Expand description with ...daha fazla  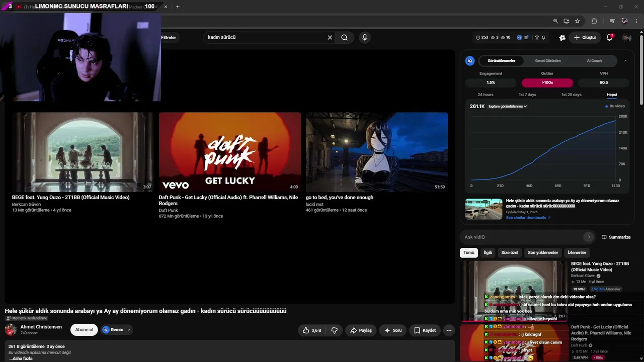pyautogui.click(x=21, y=358)
